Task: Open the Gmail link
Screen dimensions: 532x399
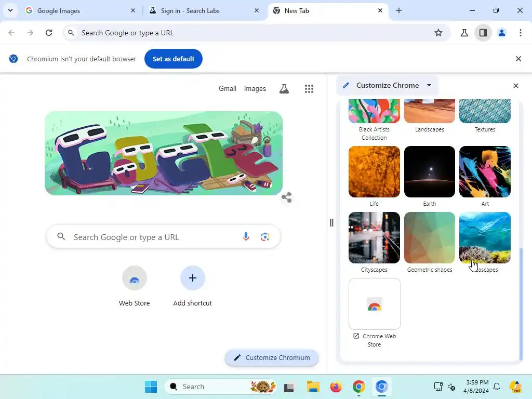Action: (x=228, y=88)
